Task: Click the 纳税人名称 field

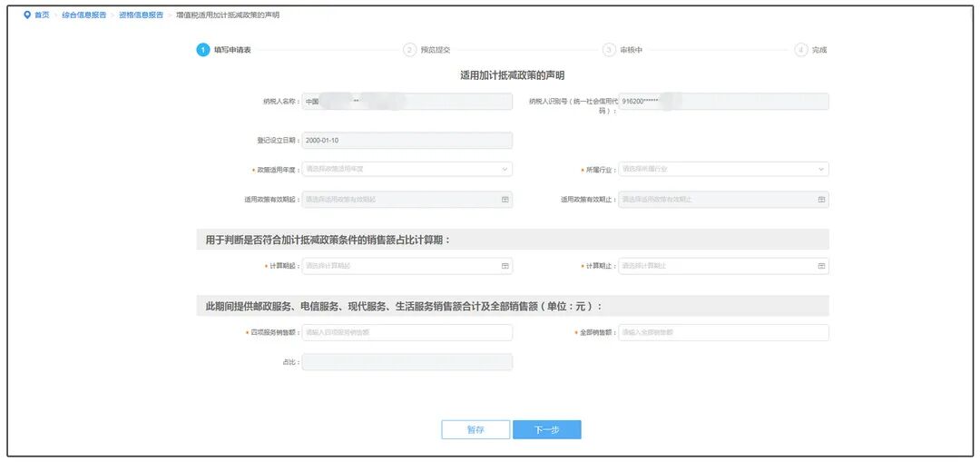Action: coord(407,102)
